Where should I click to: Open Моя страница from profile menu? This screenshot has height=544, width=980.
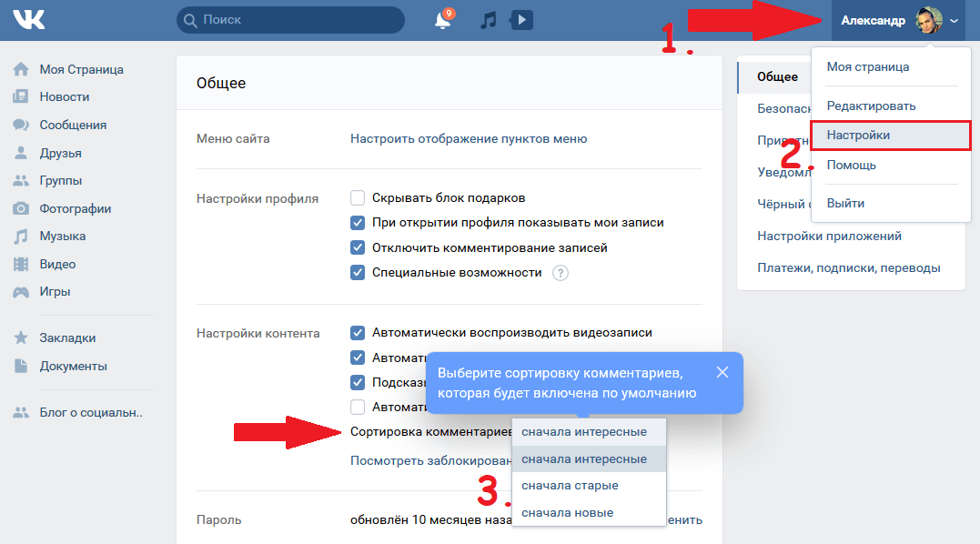[867, 66]
